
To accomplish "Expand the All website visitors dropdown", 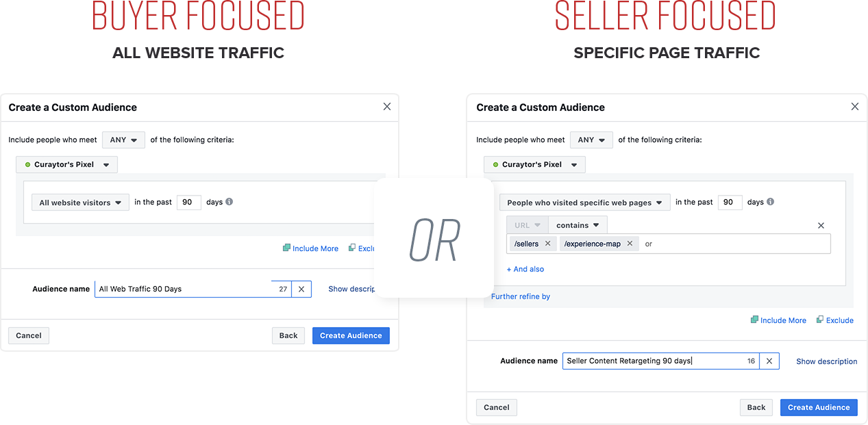I will (80, 203).
